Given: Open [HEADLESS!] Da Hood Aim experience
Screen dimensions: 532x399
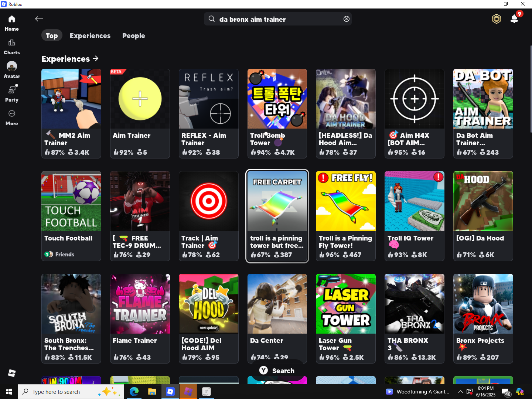Looking at the screenshot, I should click(346, 113).
